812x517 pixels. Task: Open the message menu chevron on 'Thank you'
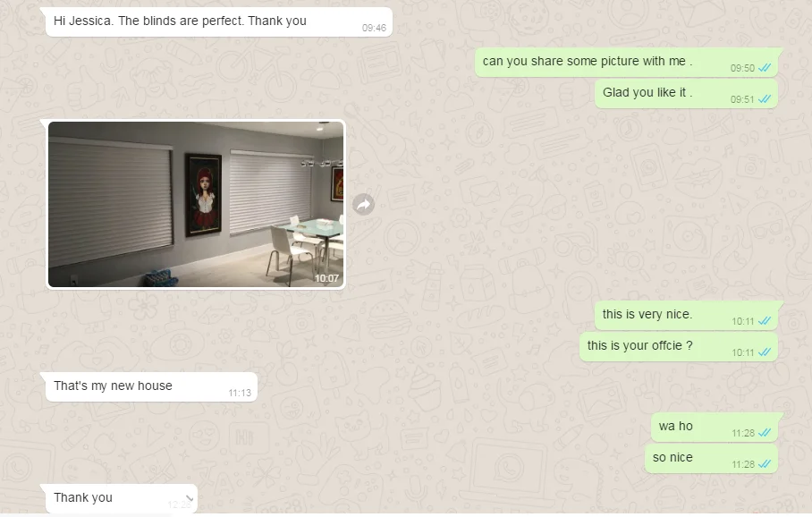coord(189,498)
